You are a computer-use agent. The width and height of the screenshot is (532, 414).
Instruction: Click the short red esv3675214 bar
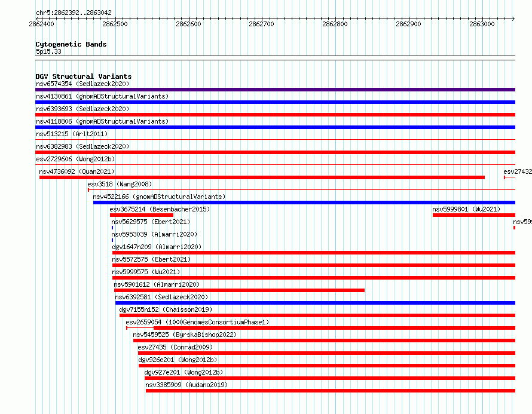coord(142,215)
